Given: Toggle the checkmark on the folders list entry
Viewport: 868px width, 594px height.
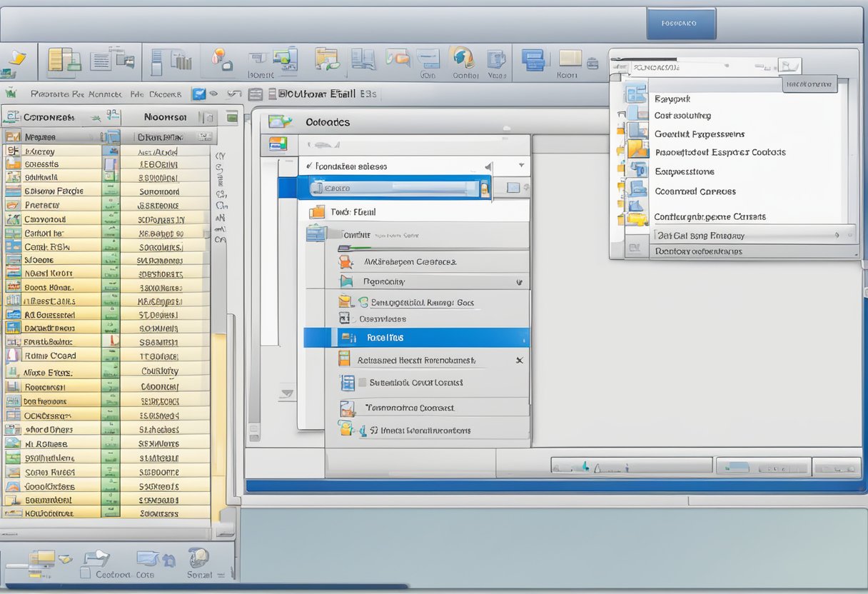Looking at the screenshot, I should click(310, 164).
